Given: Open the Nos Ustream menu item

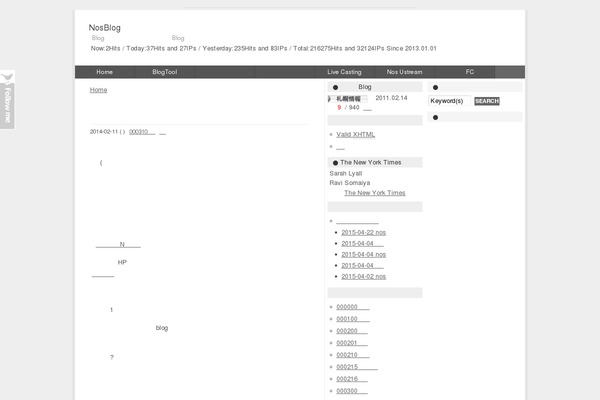Looking at the screenshot, I should coord(406,72).
